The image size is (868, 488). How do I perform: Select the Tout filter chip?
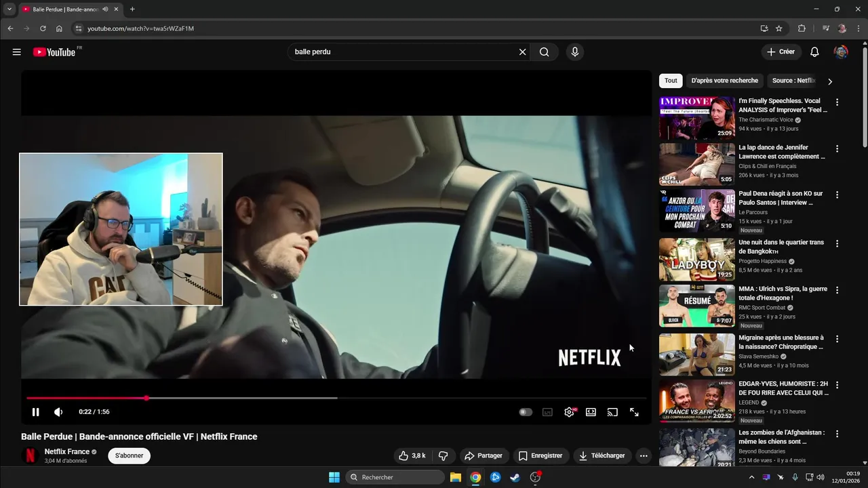(x=671, y=81)
